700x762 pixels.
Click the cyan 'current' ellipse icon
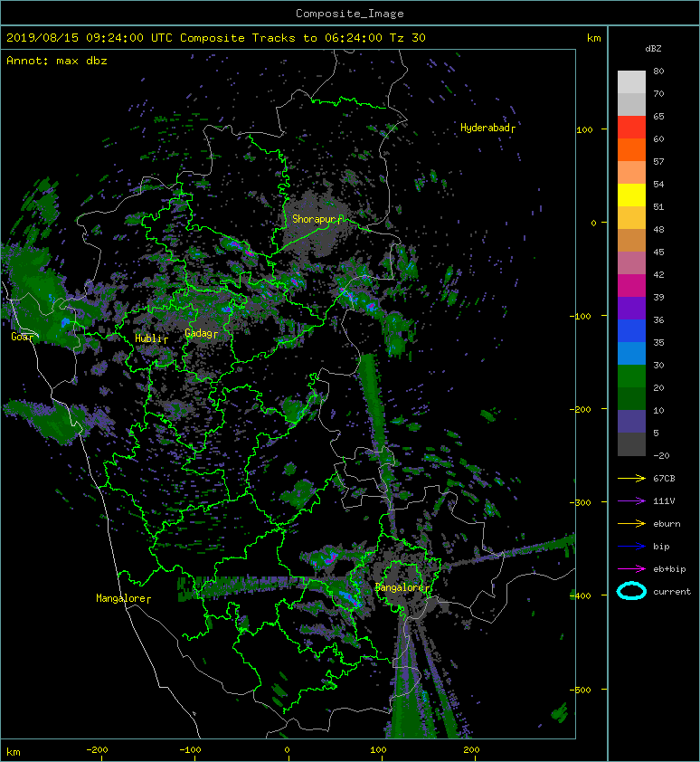click(x=631, y=592)
